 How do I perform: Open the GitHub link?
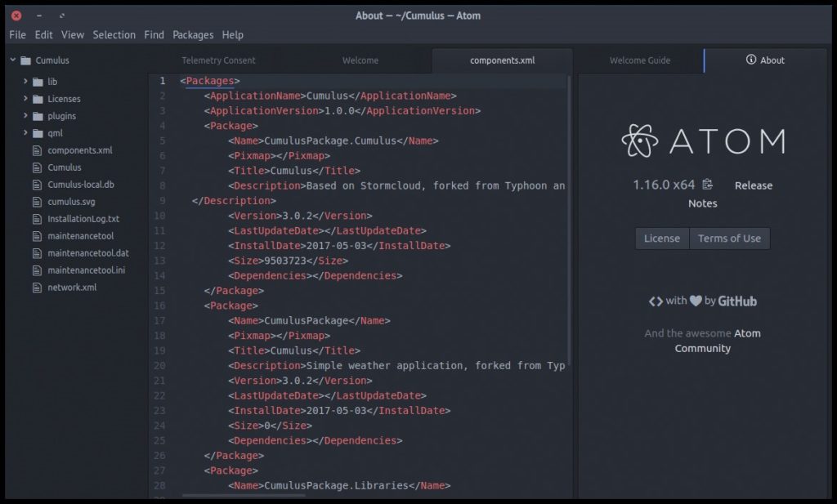pos(737,301)
